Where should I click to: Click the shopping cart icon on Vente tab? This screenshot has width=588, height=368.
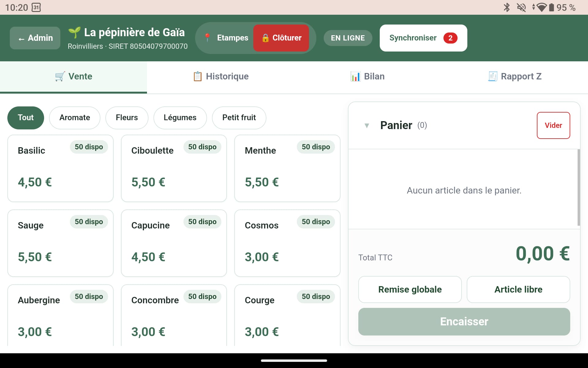tap(60, 76)
